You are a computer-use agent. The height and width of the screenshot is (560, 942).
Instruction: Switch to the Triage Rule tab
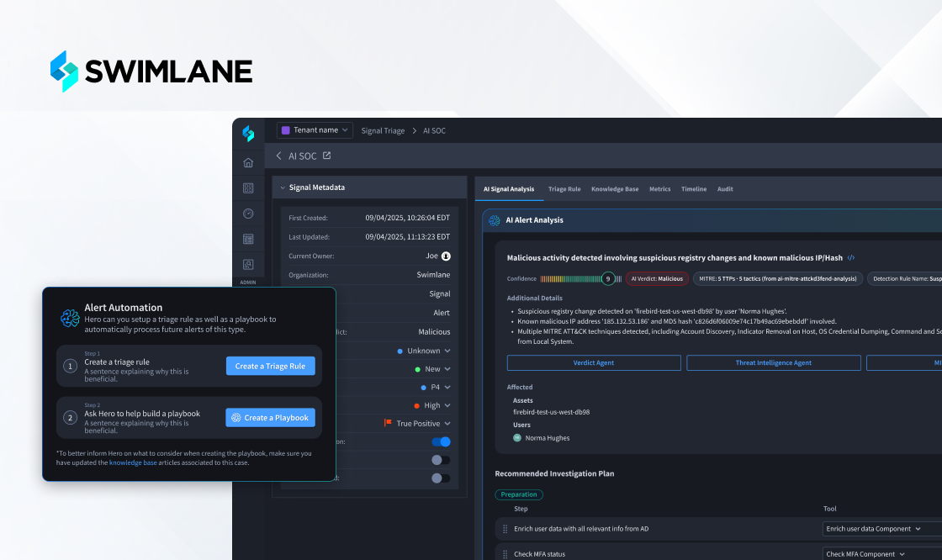click(564, 189)
